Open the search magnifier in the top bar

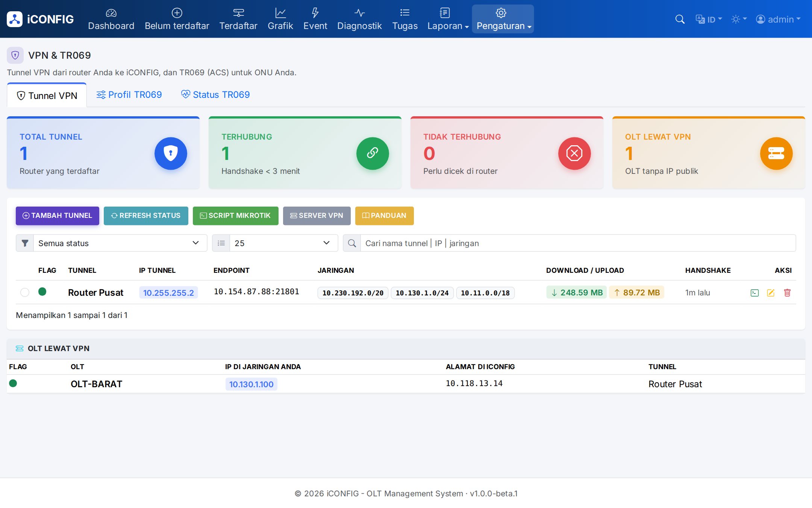point(680,19)
